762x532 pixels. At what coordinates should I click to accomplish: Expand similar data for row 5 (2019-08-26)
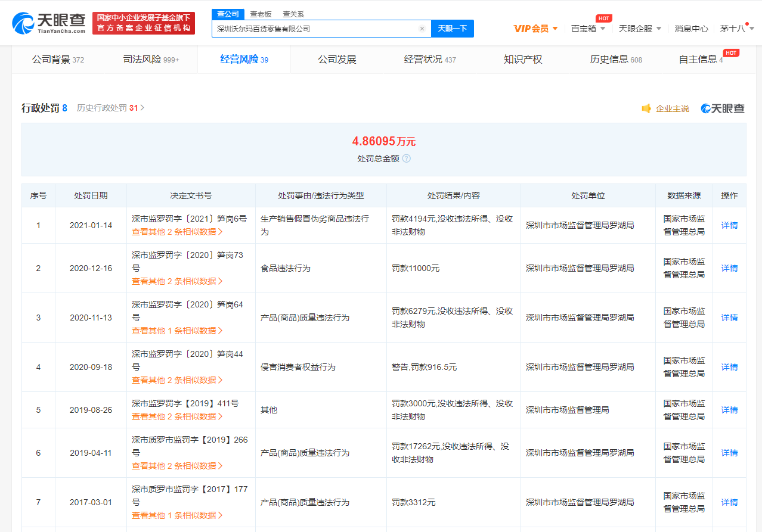[177, 416]
